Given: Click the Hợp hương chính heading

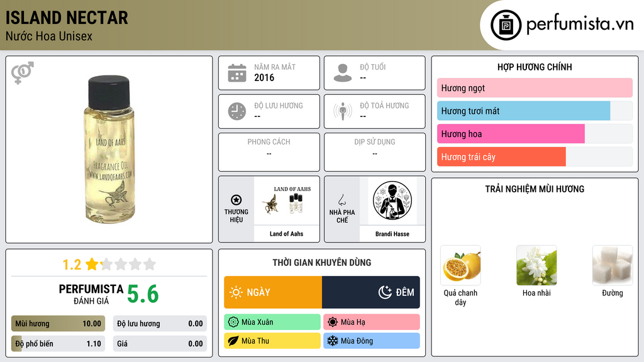Looking at the screenshot, I should tap(535, 67).
